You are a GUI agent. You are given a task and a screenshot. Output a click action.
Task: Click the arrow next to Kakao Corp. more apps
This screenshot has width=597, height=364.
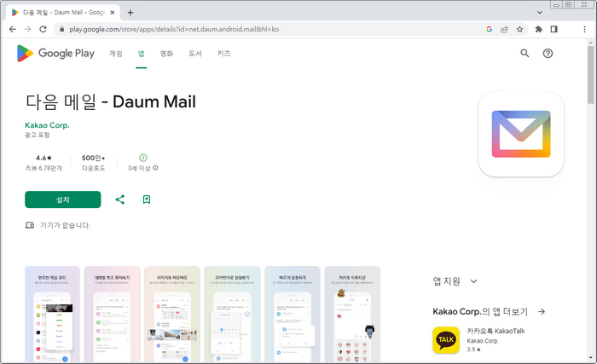click(x=542, y=312)
